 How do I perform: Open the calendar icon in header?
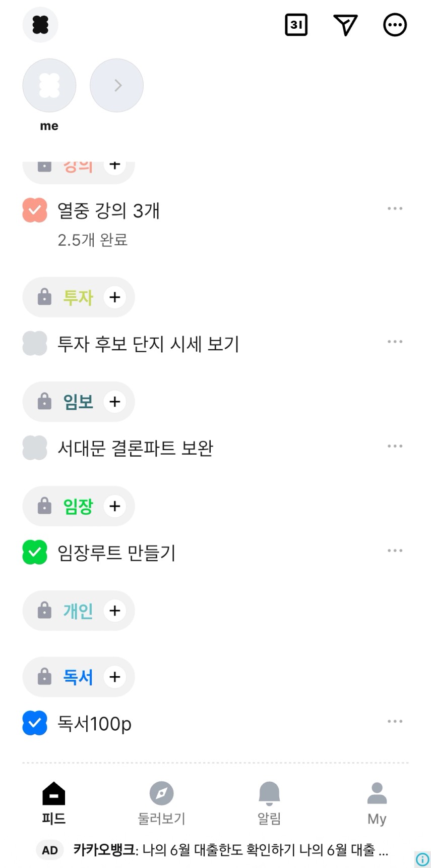pos(296,25)
